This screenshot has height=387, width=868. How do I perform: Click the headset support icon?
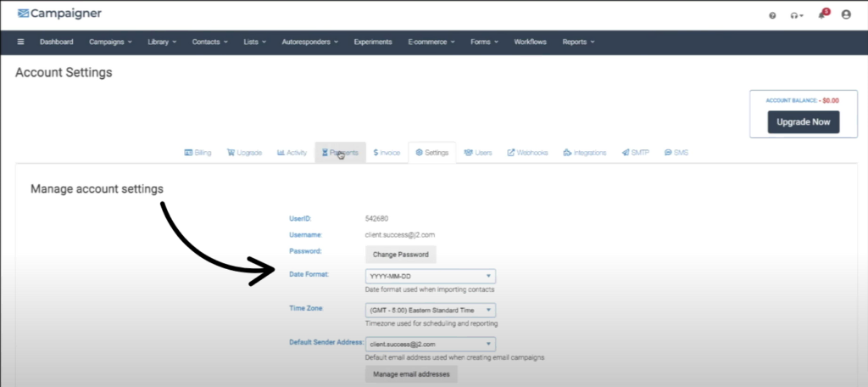795,15
